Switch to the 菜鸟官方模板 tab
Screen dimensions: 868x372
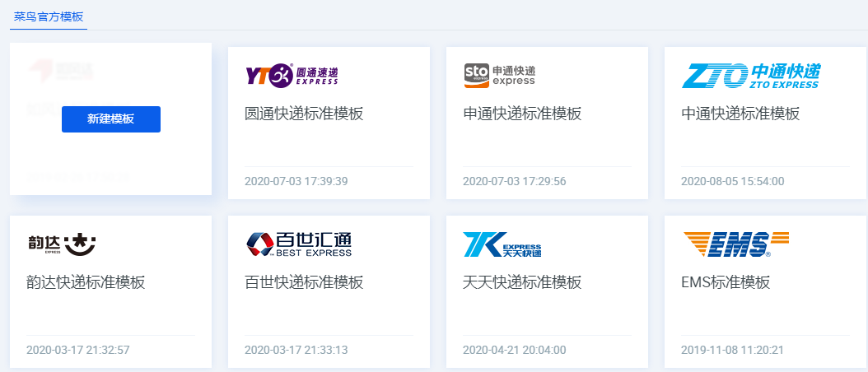pyautogui.click(x=49, y=16)
